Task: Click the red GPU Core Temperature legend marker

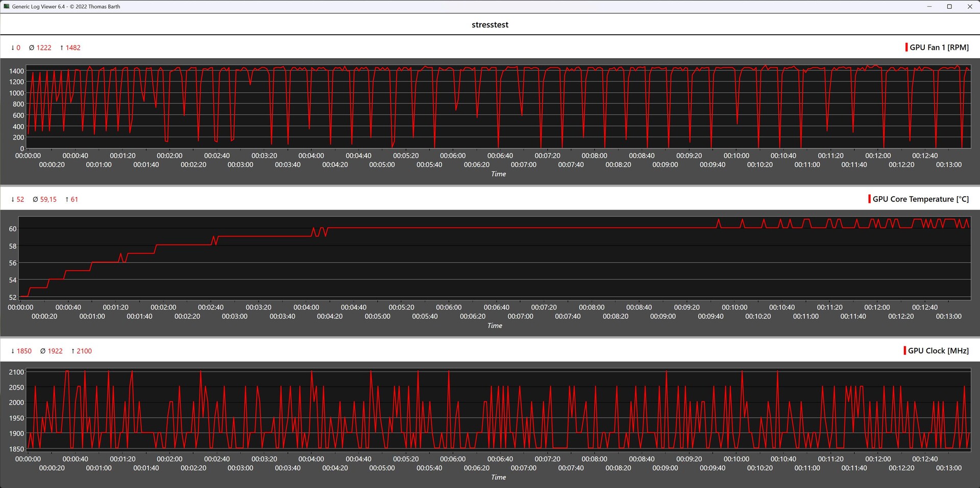Action: tap(869, 199)
